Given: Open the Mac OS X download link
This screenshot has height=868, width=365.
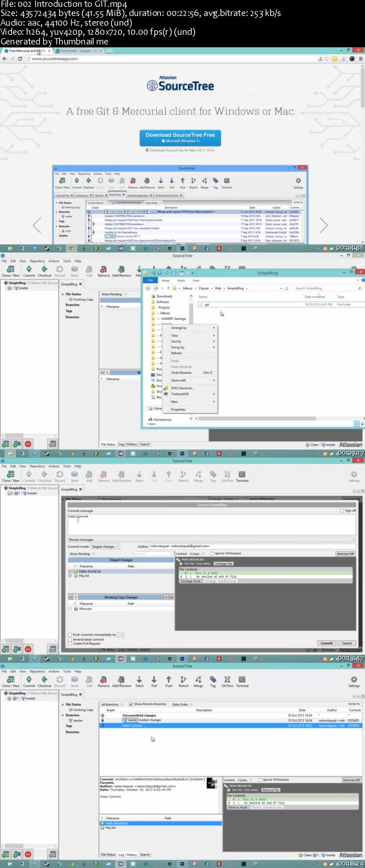Looking at the screenshot, I should (181, 150).
